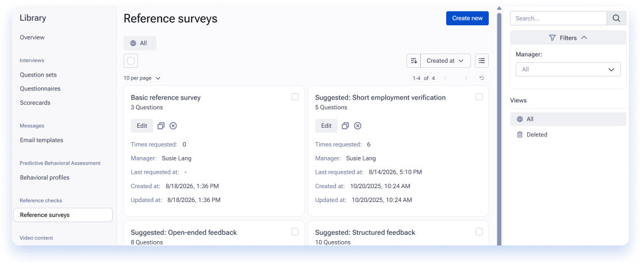This screenshot has width=644, height=263.
Task: Click Suggested: Short employment verification title
Action: tap(380, 98)
